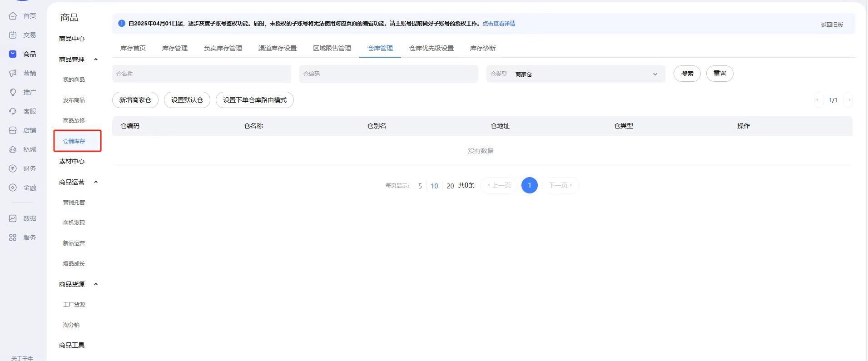Viewport: 868px width, 361px height.
Task: Open the 金融 financial icon
Action: [13, 188]
